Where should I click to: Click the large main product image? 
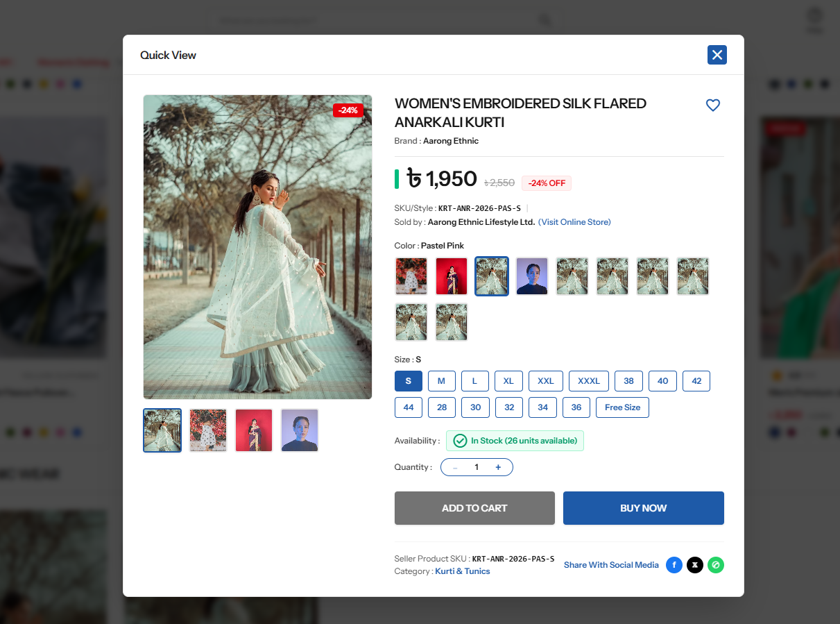click(257, 247)
